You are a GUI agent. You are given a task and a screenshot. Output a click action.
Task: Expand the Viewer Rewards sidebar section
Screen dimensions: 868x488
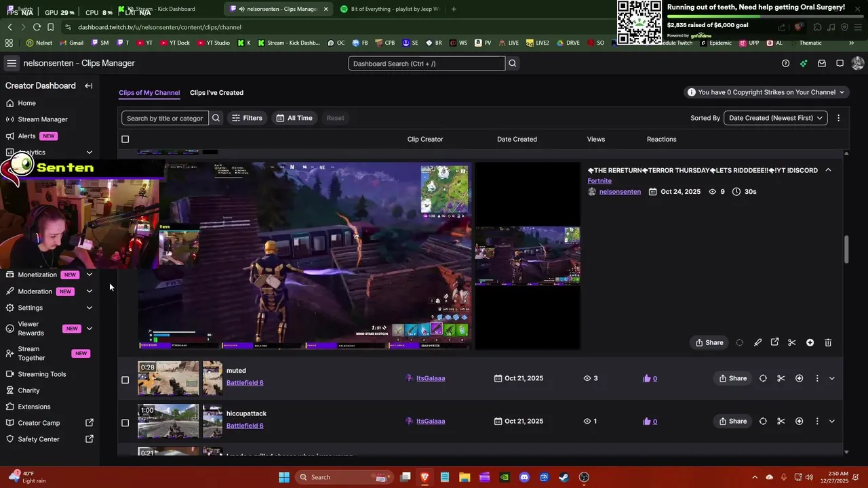coord(89,329)
